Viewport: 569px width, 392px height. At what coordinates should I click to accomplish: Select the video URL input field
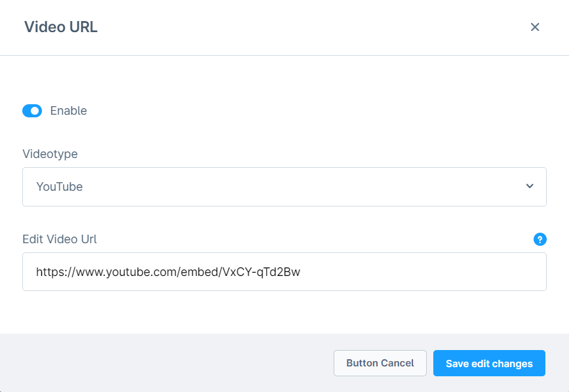(x=284, y=271)
